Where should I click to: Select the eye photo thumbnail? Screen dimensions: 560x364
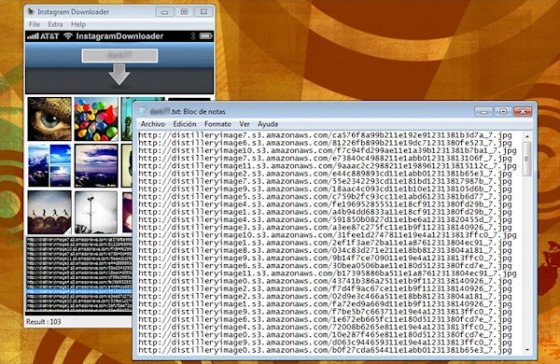(x=50, y=119)
